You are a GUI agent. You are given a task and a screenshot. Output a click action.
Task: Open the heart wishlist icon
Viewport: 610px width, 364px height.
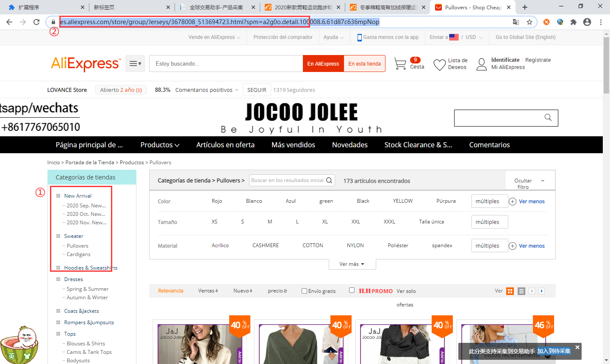pos(440,64)
